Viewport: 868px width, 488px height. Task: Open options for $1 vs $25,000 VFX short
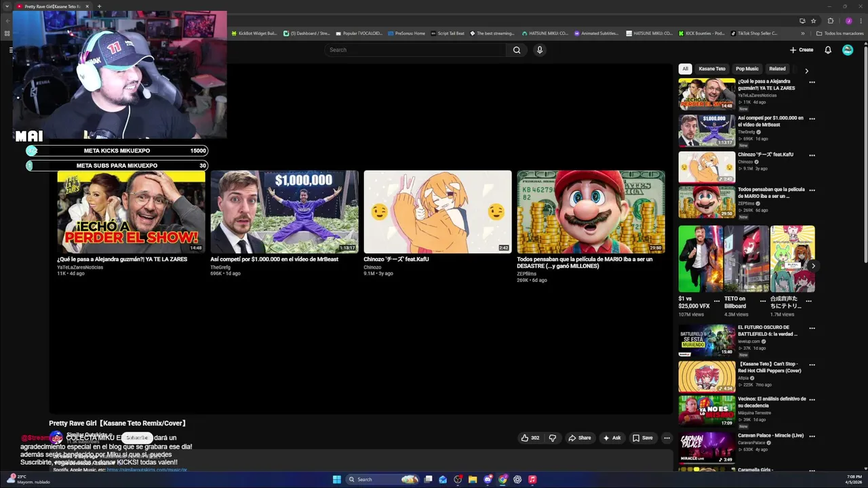[x=717, y=301]
